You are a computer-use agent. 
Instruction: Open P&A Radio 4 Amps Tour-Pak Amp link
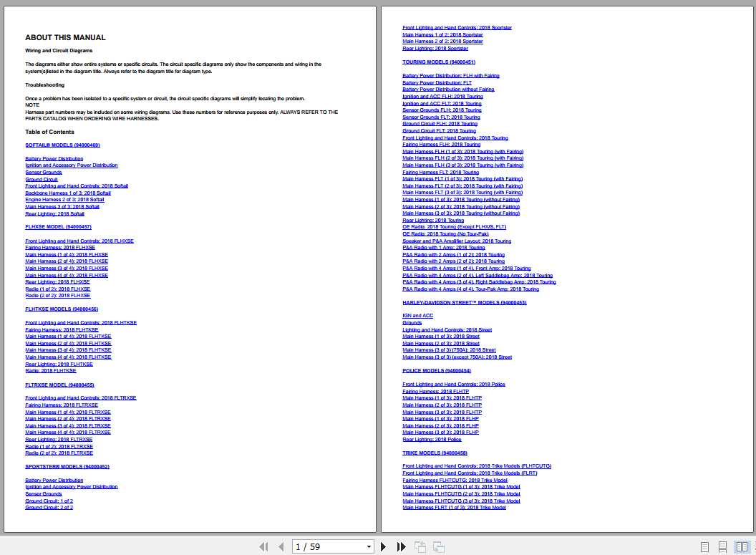[470, 289]
